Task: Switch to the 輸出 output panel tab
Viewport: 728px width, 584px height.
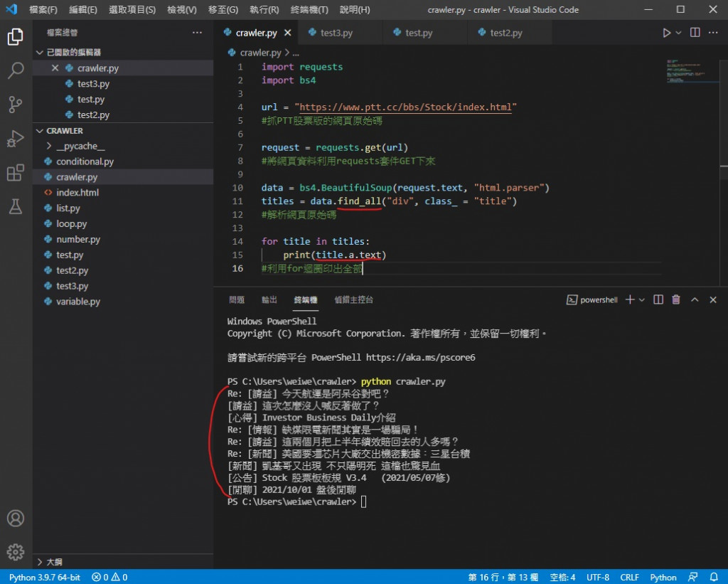Action: tap(269, 299)
